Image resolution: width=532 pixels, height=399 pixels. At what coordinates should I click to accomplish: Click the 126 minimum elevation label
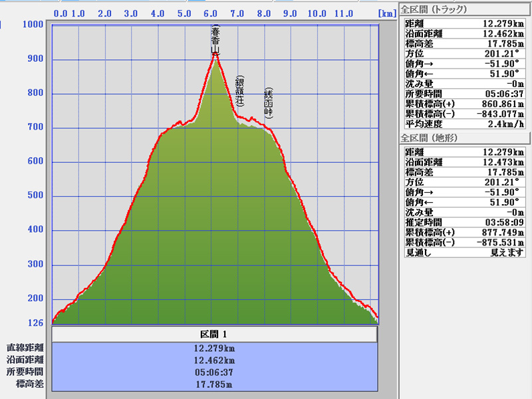[35, 323]
